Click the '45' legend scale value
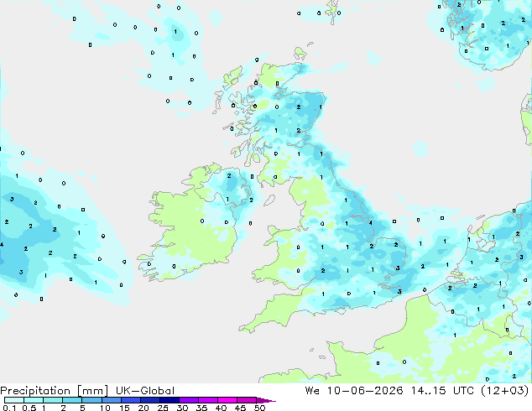The image size is (532, 411). 241,408
